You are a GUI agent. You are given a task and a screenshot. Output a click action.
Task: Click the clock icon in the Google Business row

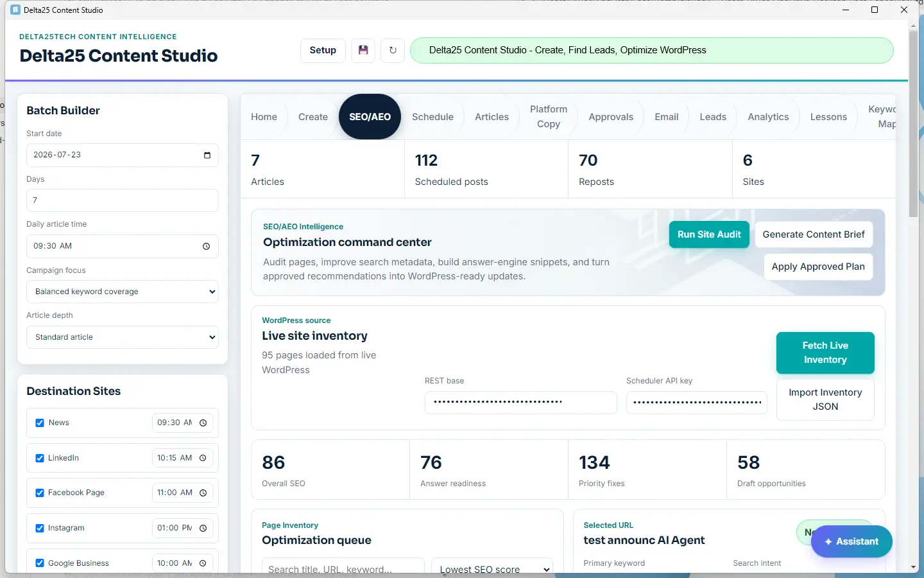coord(203,563)
